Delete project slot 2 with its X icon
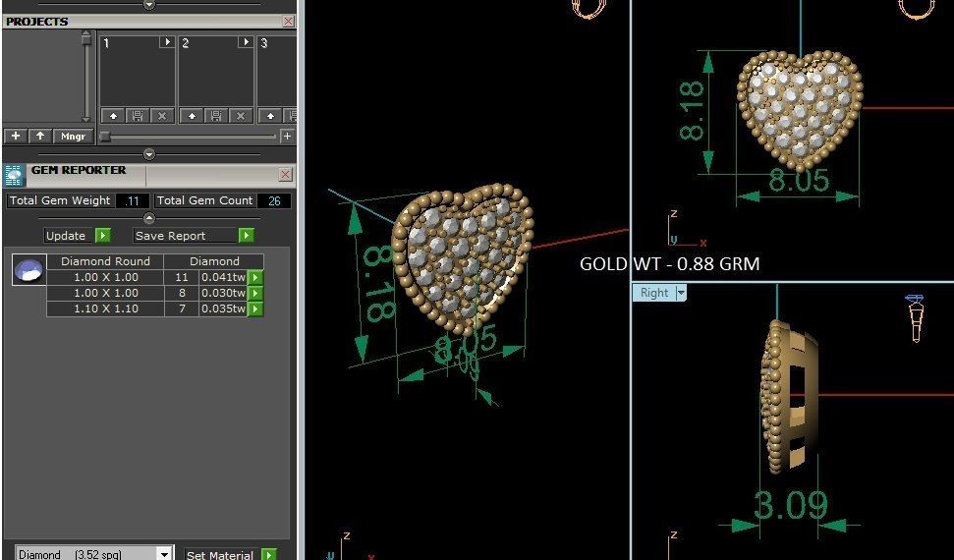This screenshot has height=560, width=954. coord(241,116)
